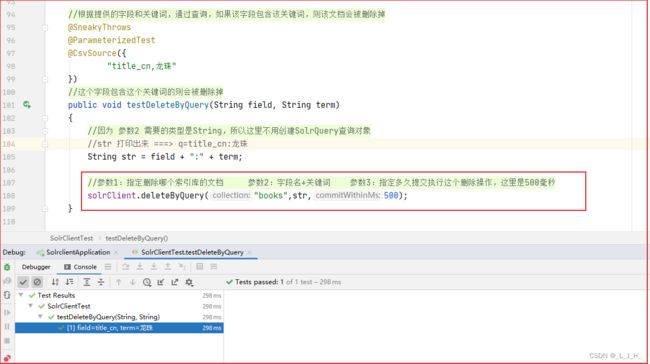650x364 pixels.
Task: Click the layout lines icon next to Console tab
Action: pos(108,267)
